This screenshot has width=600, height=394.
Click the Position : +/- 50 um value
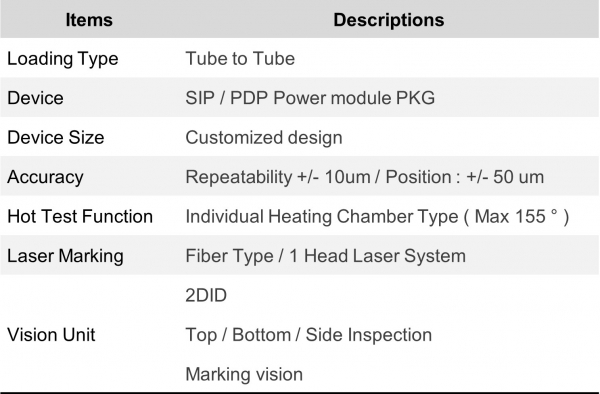coord(465,177)
